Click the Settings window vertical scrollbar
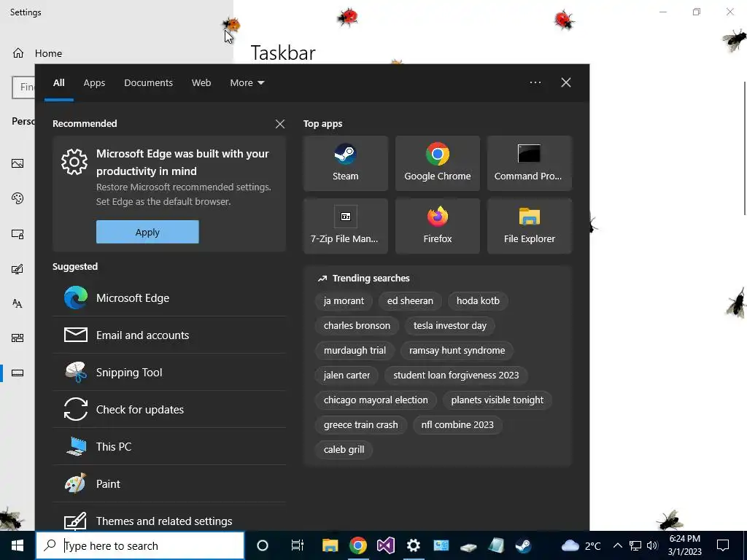The width and height of the screenshot is (747, 560). [744, 147]
